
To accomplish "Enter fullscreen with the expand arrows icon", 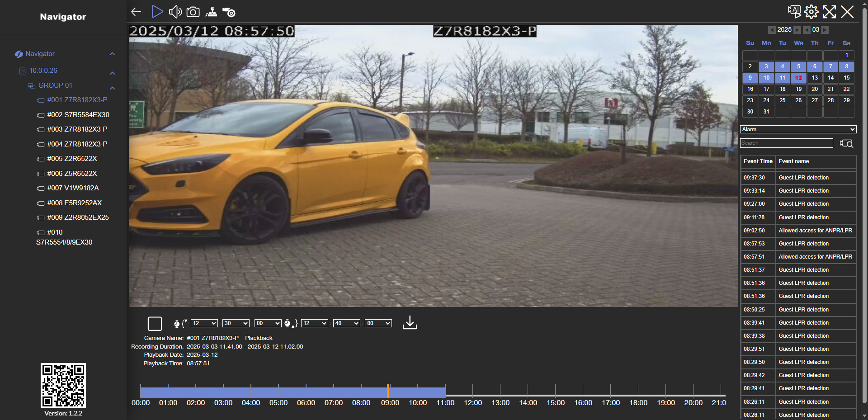I will coord(829,12).
